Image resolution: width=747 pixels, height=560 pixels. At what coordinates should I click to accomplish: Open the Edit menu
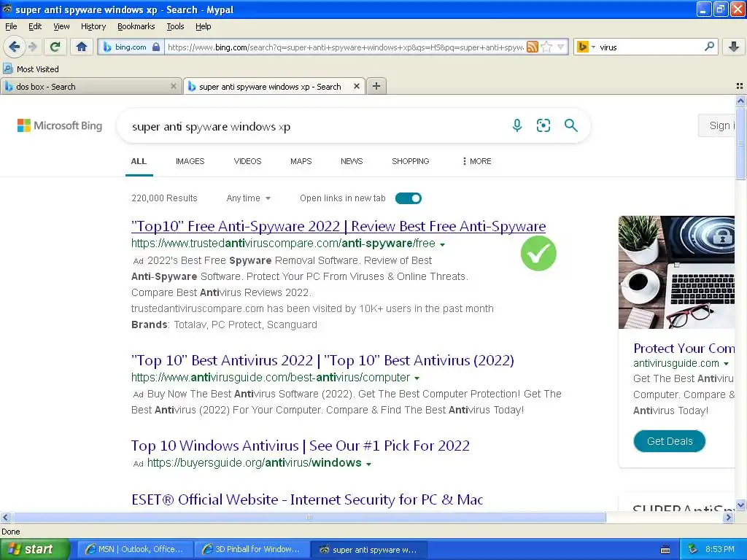click(35, 26)
